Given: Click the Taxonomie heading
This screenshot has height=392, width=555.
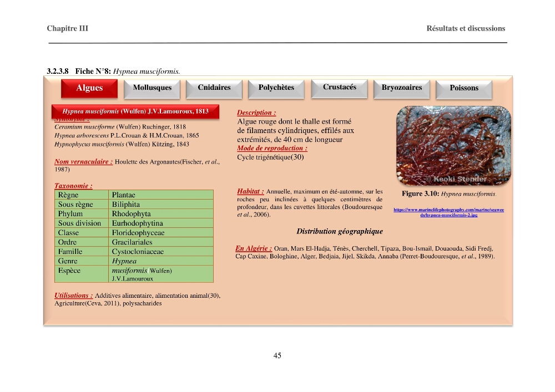Looking at the screenshot, I should point(73,186).
